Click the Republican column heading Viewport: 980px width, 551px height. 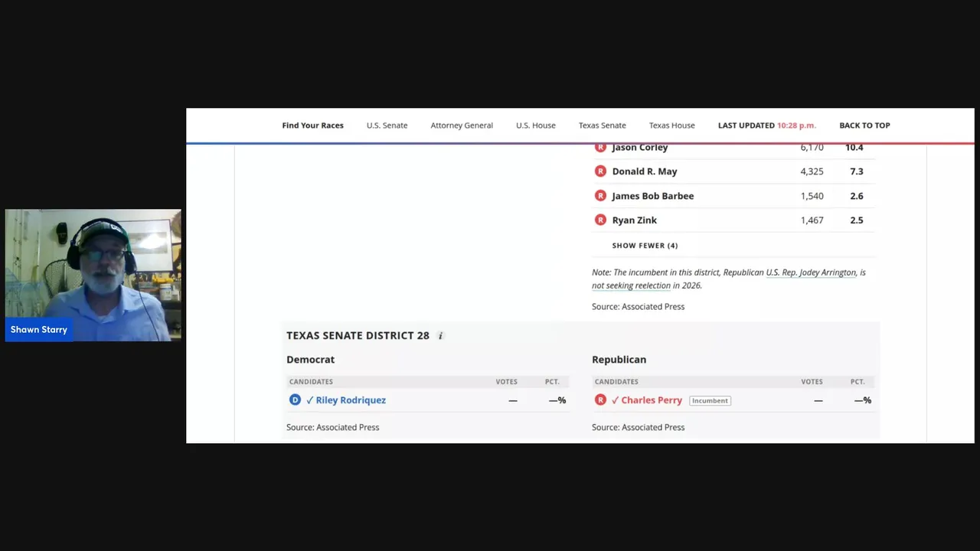point(619,360)
